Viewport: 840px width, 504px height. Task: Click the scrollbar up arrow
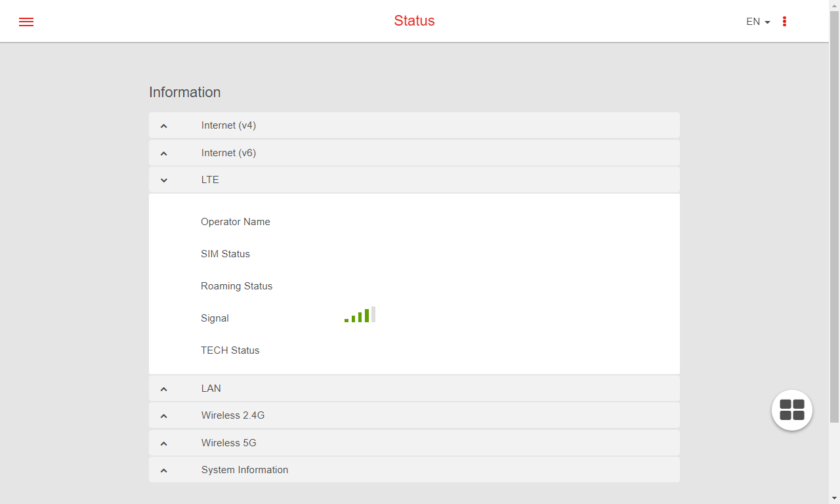[x=834, y=5]
